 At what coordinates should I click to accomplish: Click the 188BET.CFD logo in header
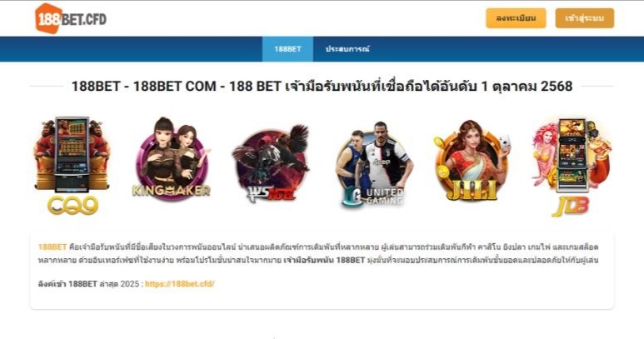click(x=71, y=18)
